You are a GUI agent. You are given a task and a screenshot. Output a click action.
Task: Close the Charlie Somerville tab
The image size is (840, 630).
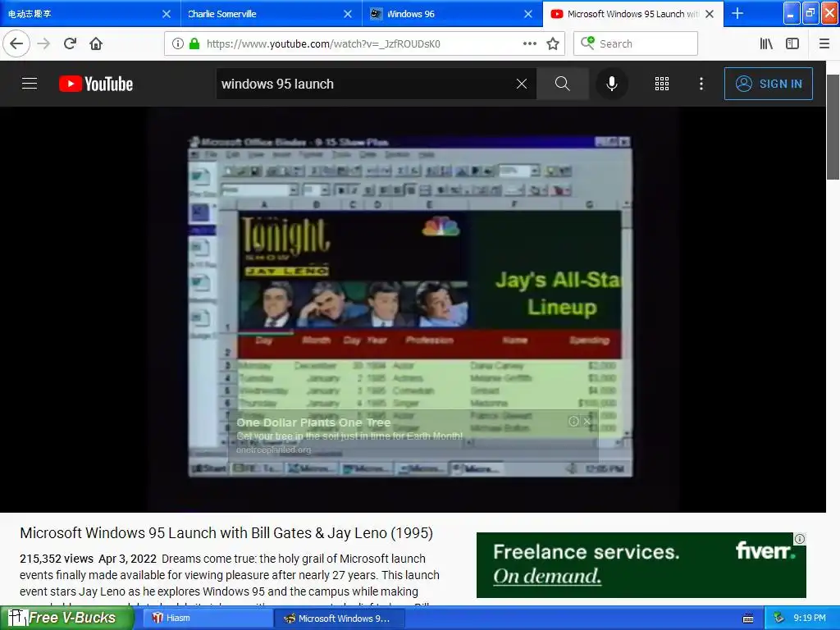click(348, 14)
